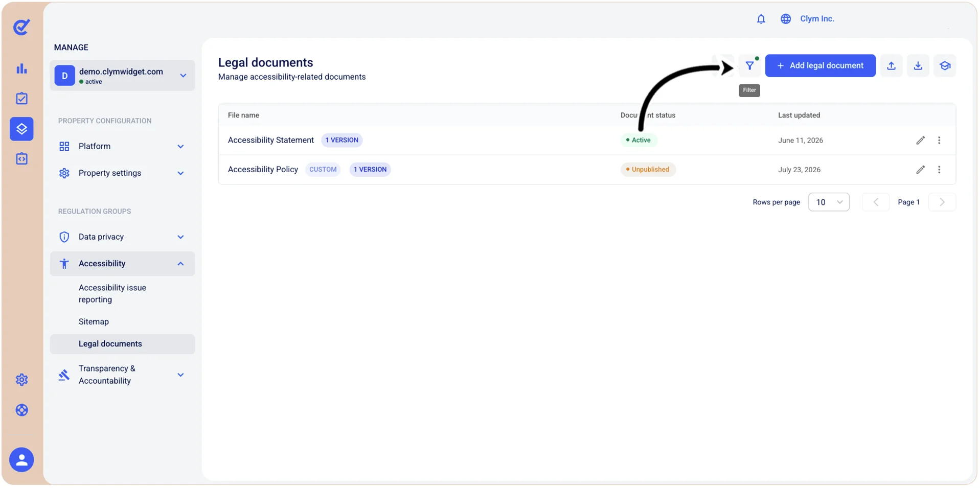Image resolution: width=980 pixels, height=488 pixels.
Task: Open the Filter funnel icon
Action: pyautogui.click(x=749, y=65)
